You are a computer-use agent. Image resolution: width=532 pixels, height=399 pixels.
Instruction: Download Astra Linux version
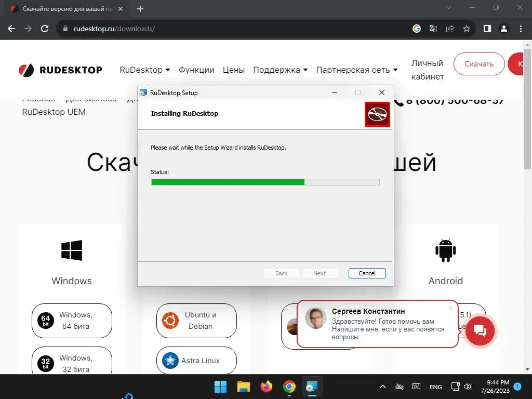[196, 361]
